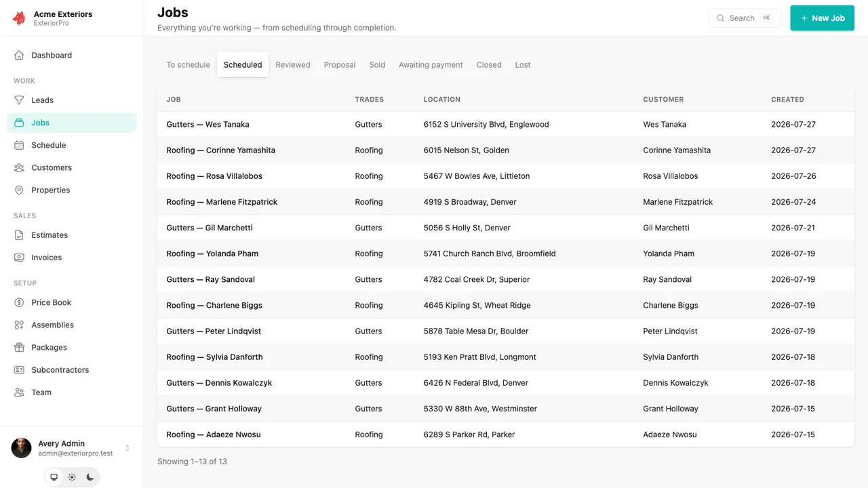Image resolution: width=868 pixels, height=488 pixels.
Task: Click Avery Admin's avatar photo
Action: tap(21, 448)
